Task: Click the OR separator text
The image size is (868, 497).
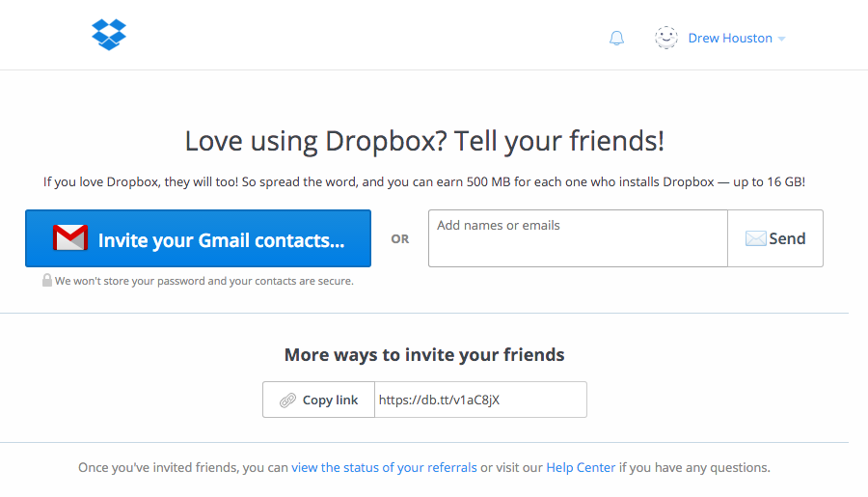Action: tap(399, 238)
